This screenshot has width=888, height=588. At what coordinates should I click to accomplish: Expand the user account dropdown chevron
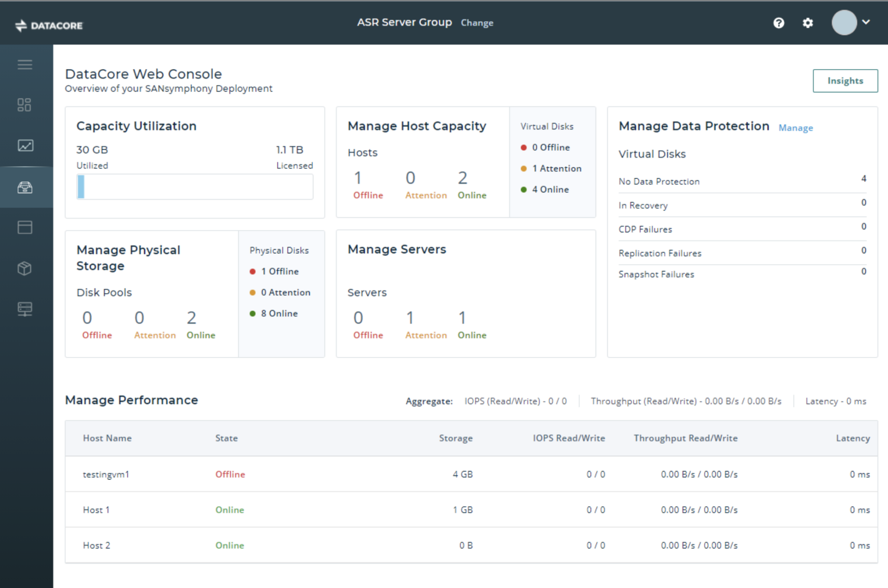[x=866, y=22]
